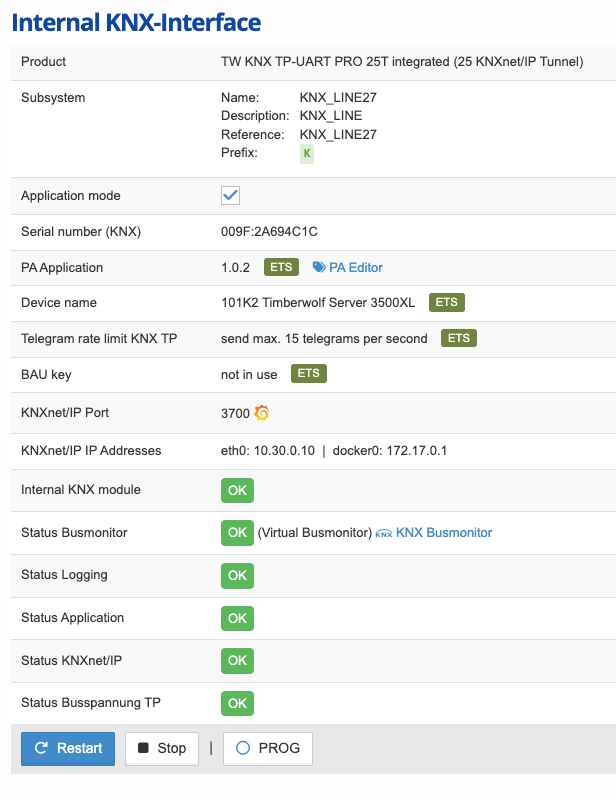Click the (Virtual Busmonitor) text
The image size is (616, 799).
(x=315, y=532)
